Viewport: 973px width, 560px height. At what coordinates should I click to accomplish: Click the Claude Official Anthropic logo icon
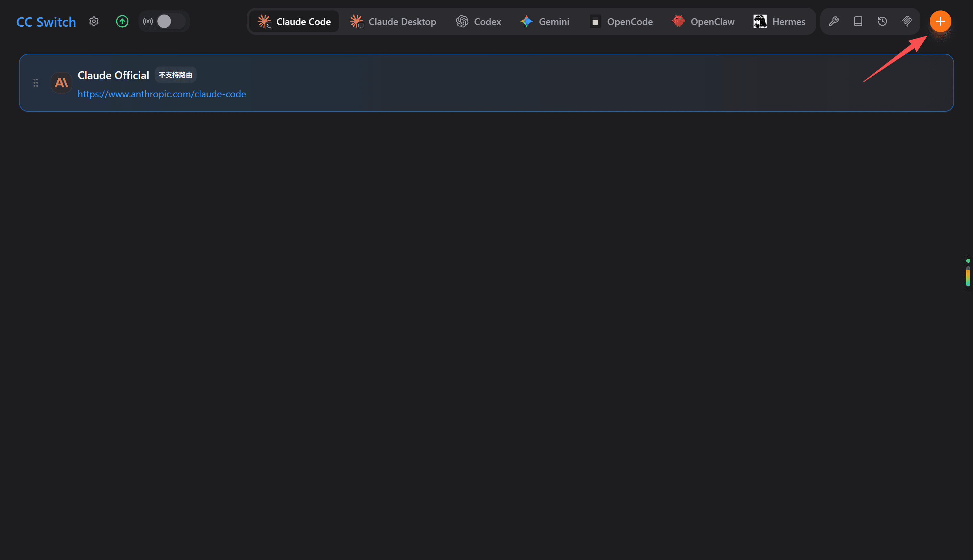coord(61,83)
